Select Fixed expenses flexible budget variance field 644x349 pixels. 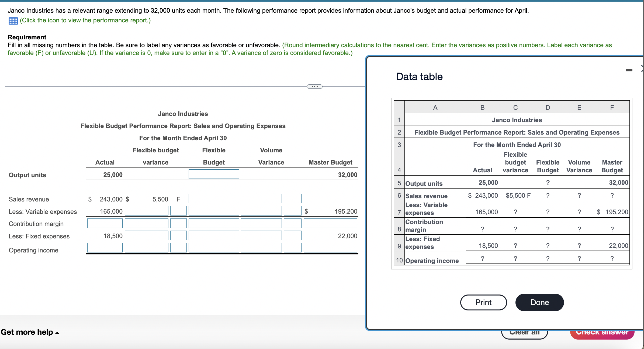(146, 235)
